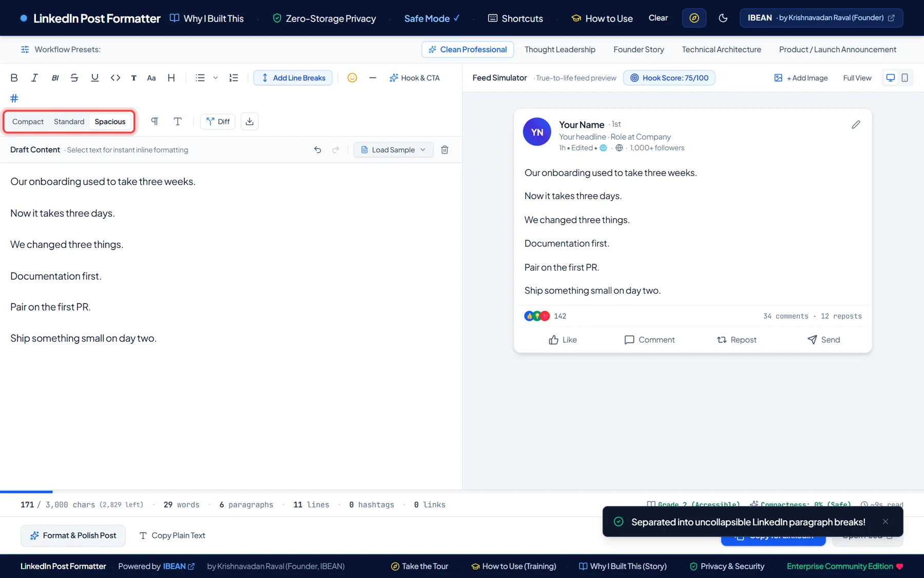Image resolution: width=924 pixels, height=578 pixels.
Task: Toggle the paragraph marks pilcrow icon
Action: pos(155,122)
